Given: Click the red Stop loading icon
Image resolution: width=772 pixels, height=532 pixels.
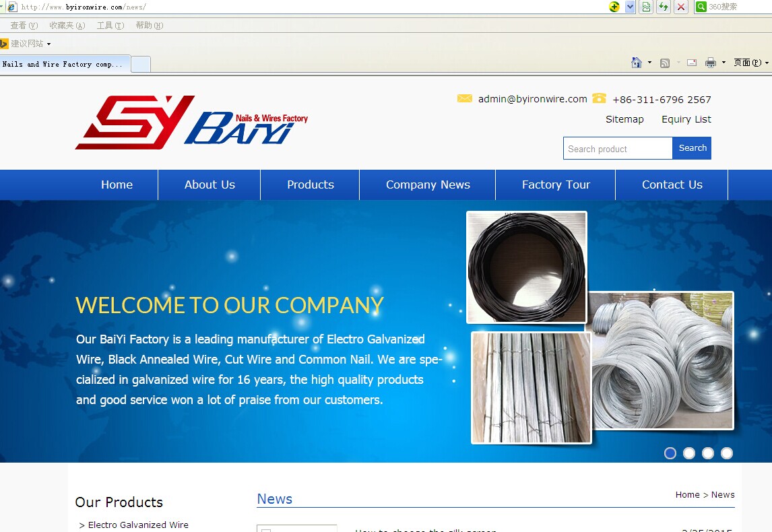Looking at the screenshot, I should pyautogui.click(x=681, y=7).
